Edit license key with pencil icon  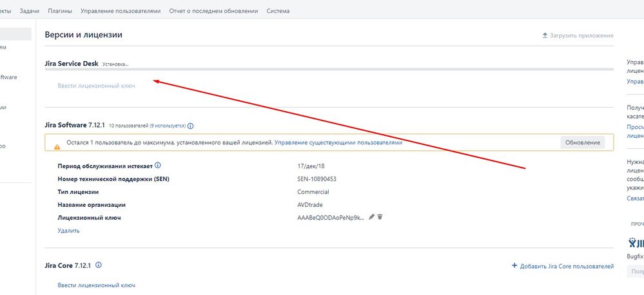coord(372,216)
